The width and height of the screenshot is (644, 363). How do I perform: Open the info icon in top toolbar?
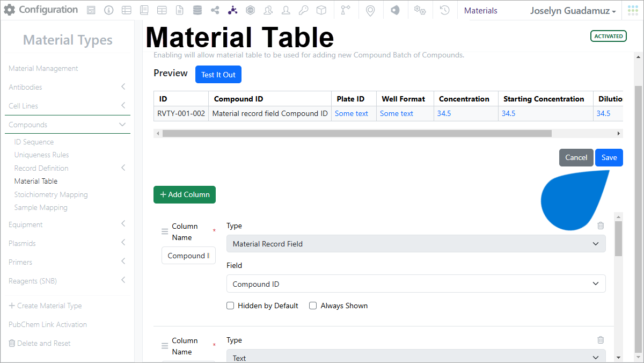pyautogui.click(x=108, y=10)
